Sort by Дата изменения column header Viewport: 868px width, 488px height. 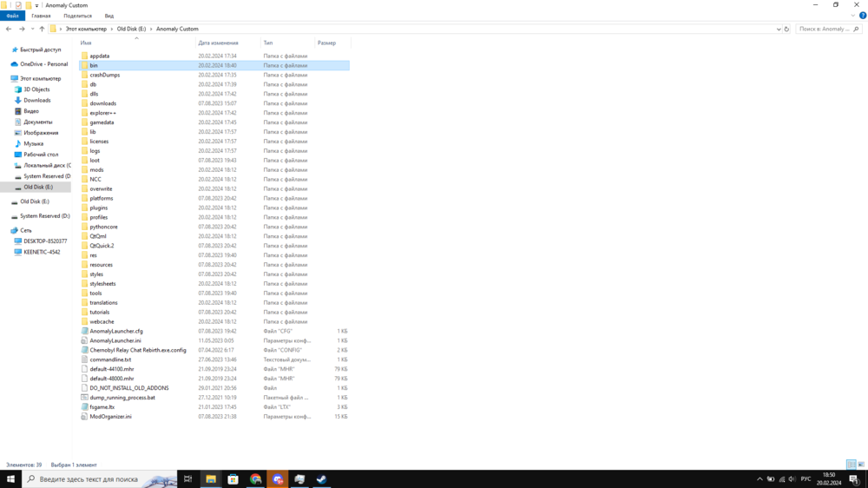[218, 43]
